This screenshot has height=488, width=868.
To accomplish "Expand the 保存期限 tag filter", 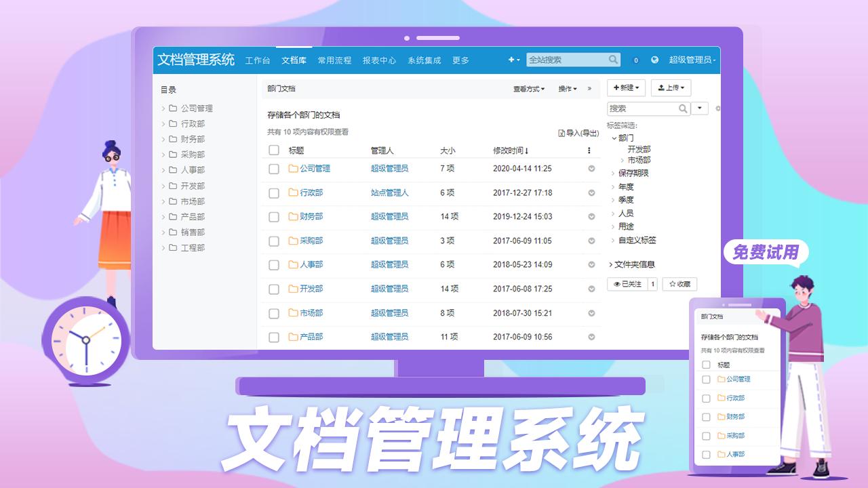I will click(x=612, y=172).
